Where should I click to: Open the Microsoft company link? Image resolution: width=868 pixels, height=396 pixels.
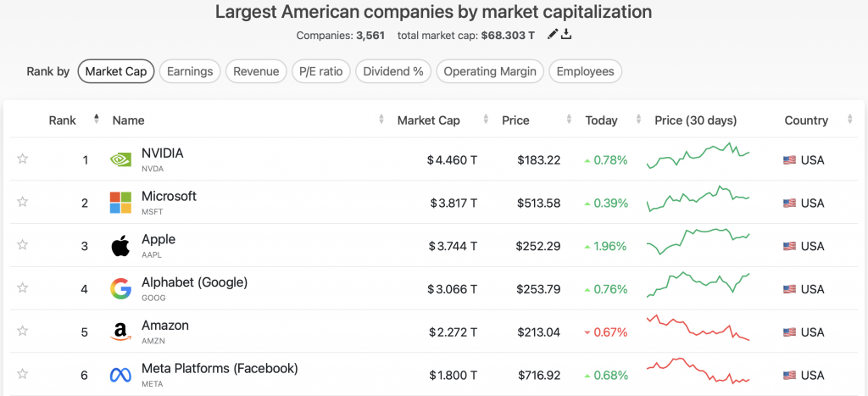169,196
